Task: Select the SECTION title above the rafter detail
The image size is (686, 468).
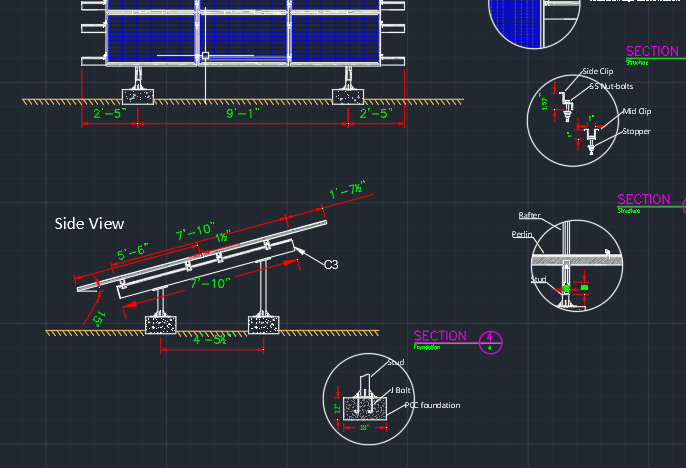Action: coord(644,199)
